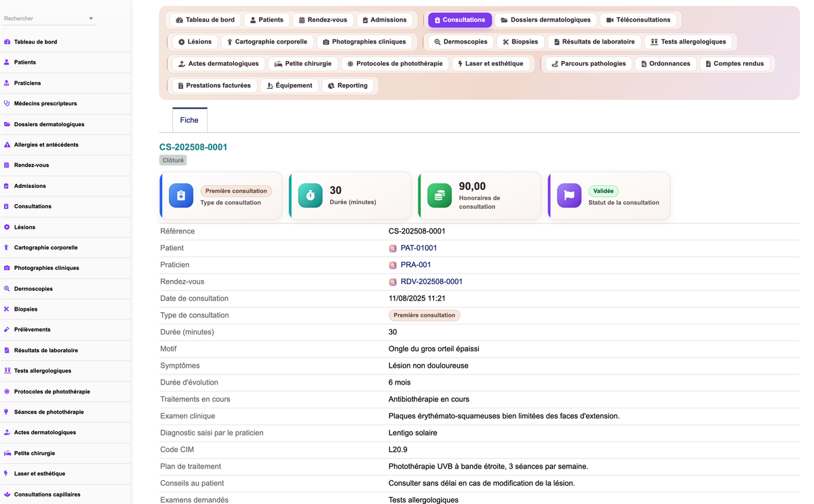Open Séances de photothérapie in sidebar
The height and width of the screenshot is (504, 814).
[49, 412]
